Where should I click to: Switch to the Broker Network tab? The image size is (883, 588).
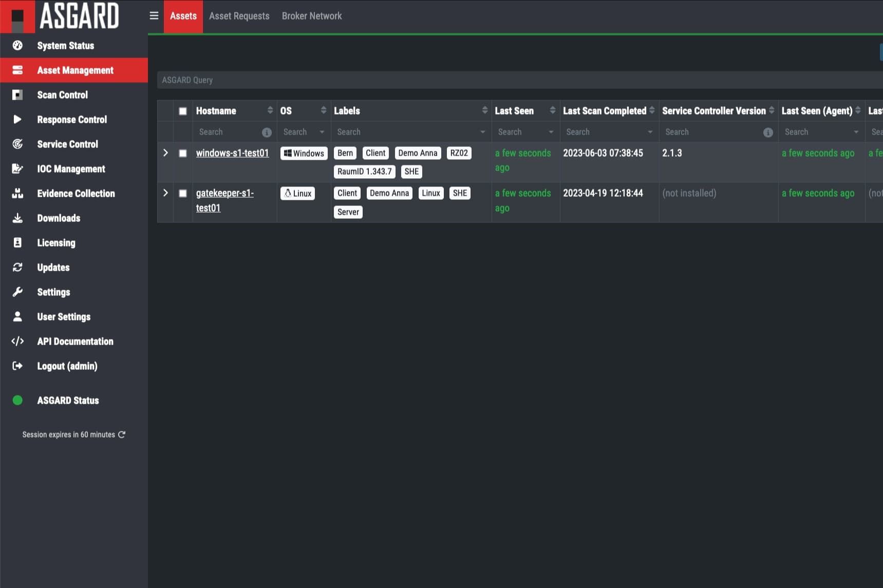point(312,16)
